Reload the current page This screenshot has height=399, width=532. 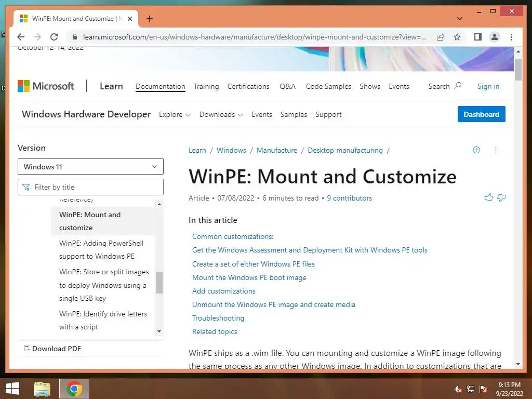tap(54, 37)
